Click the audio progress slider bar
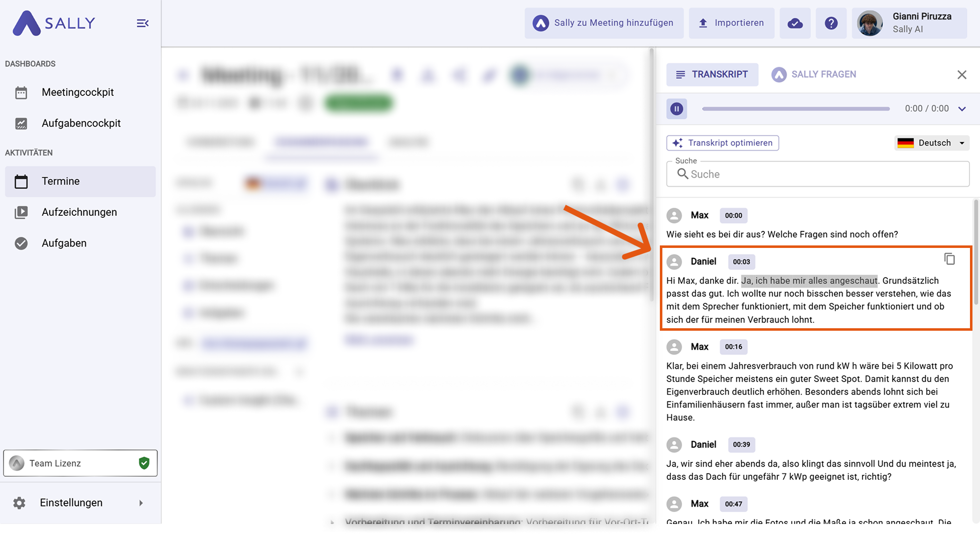 point(795,109)
